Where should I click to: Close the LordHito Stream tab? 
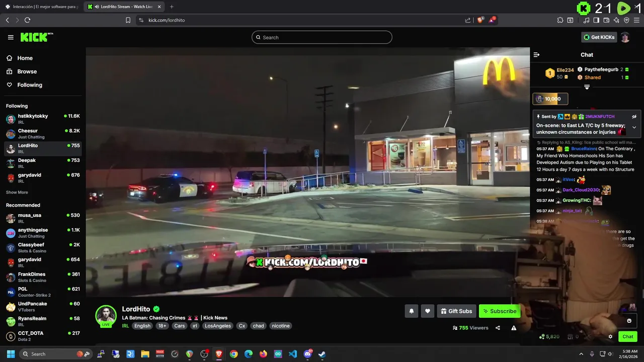pyautogui.click(x=159, y=7)
